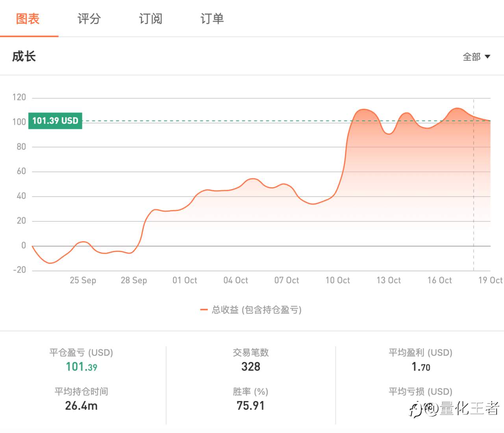Tap the 01 Oct axis date label
This screenshot has height=433, width=504.
pos(185,280)
